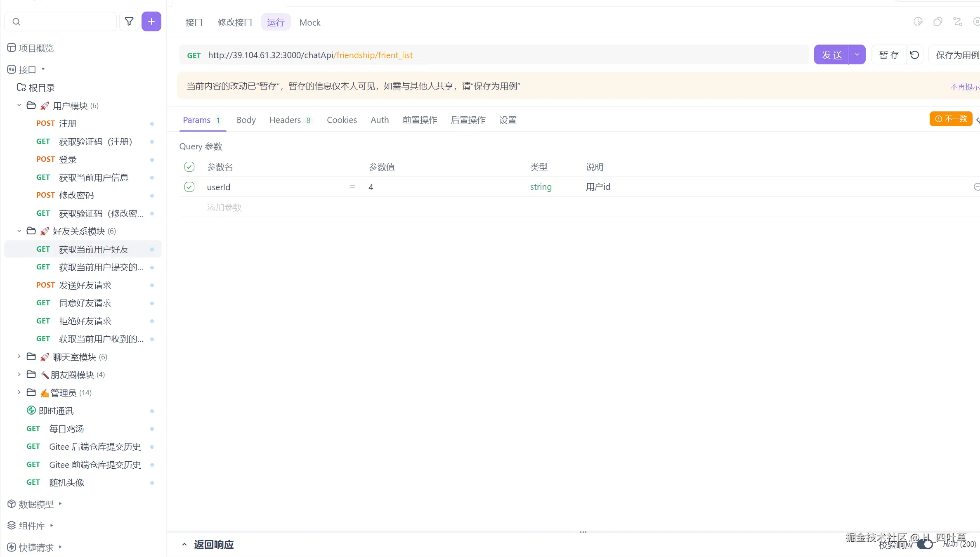Screen dimensions: 980x557
Task: Open the 发送 button dropdown arrow
Action: click(x=857, y=55)
